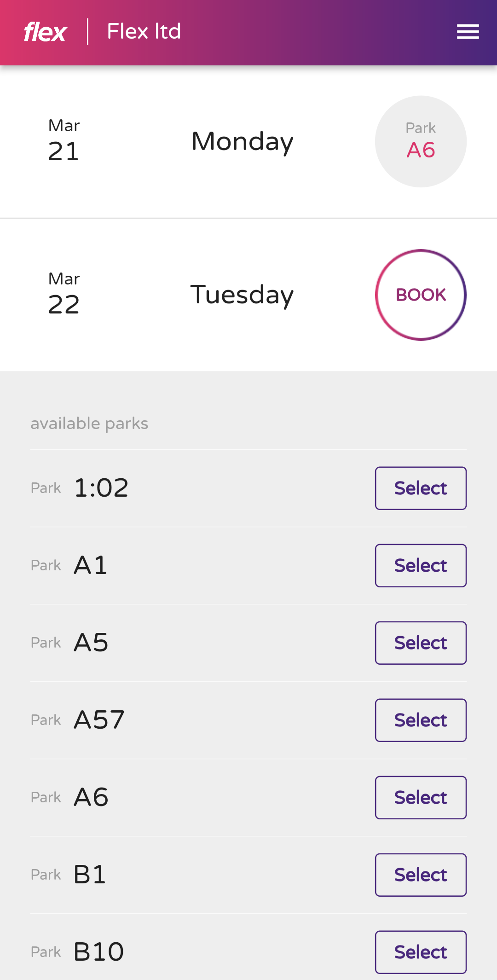Pick park A6 from available parks
497x980 pixels.
tap(421, 798)
